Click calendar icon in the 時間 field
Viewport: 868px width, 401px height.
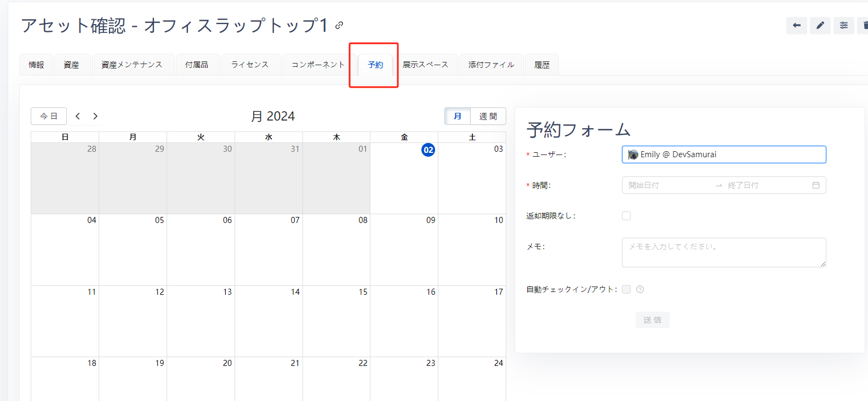pos(815,185)
